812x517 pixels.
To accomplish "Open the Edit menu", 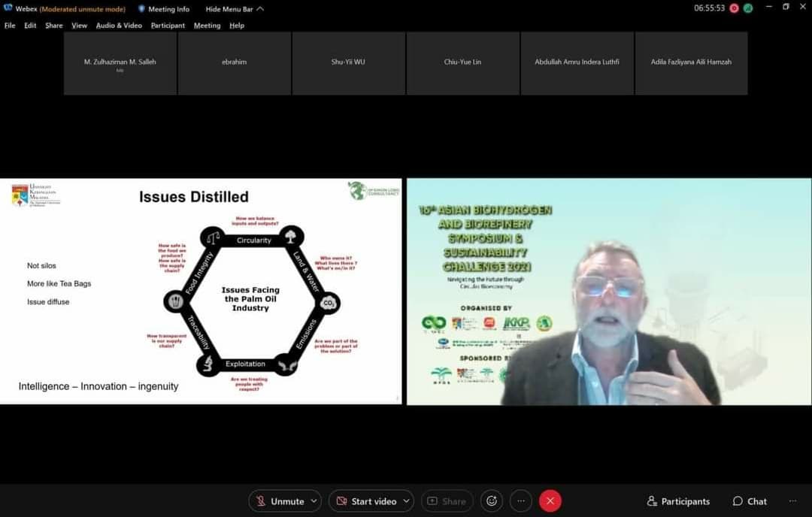I will click(30, 26).
